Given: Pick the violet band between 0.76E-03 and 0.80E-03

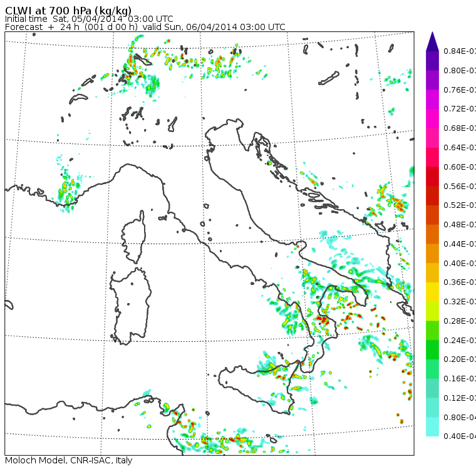Looking at the screenshot, I should [432, 80].
